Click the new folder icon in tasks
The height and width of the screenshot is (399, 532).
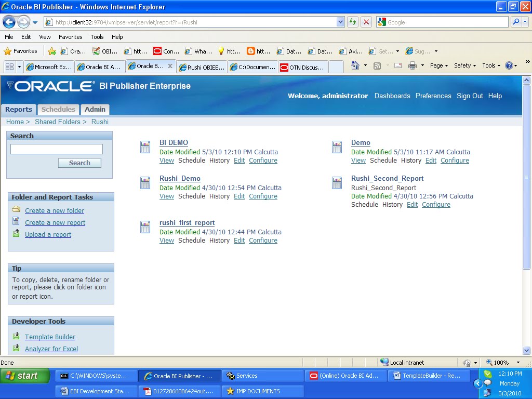[16, 209]
